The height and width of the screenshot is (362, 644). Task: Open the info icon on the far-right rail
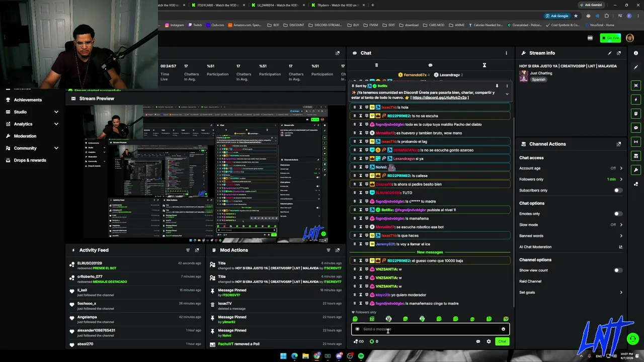pos(636,53)
